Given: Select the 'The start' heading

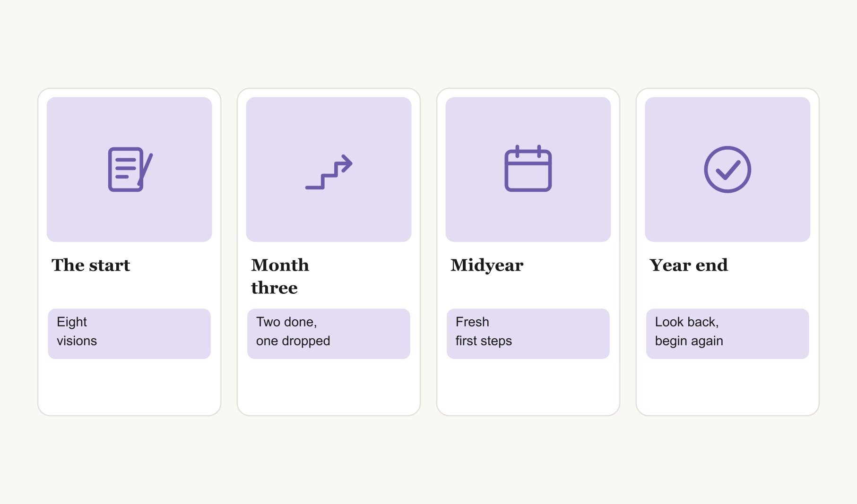Looking at the screenshot, I should coord(91,265).
